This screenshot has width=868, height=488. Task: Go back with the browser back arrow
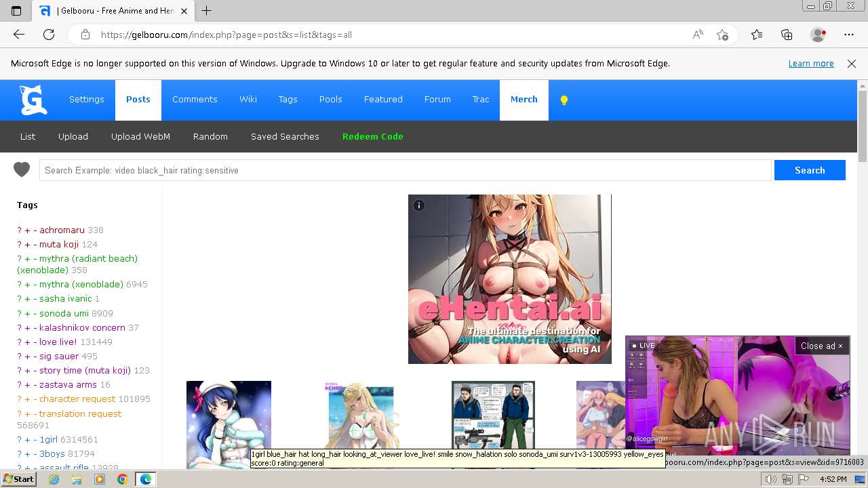click(19, 35)
